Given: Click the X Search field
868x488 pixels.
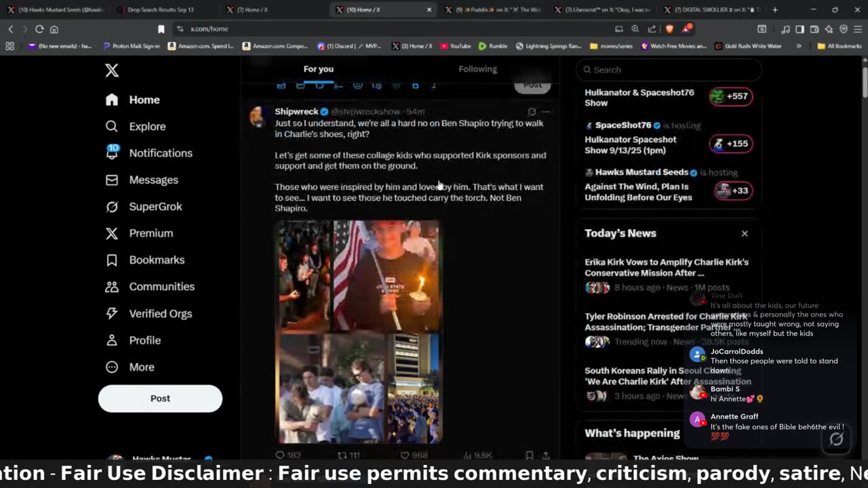Looking at the screenshot, I should 669,70.
